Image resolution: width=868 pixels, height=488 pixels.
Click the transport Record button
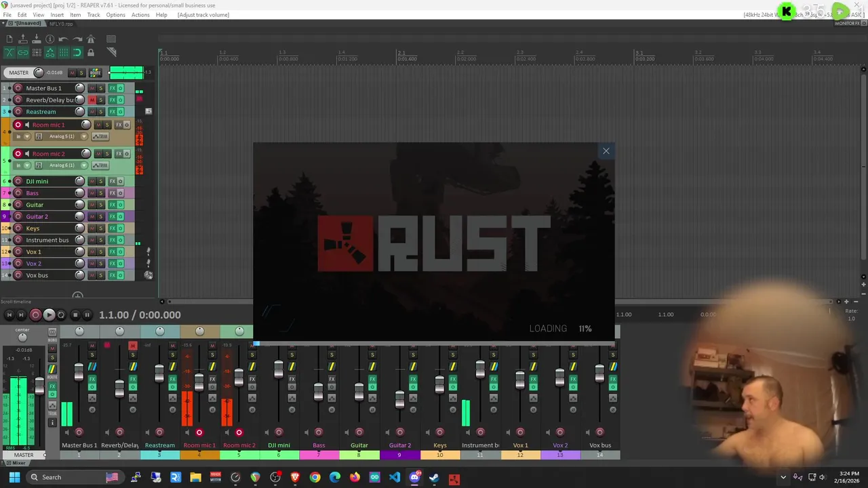[x=35, y=314]
